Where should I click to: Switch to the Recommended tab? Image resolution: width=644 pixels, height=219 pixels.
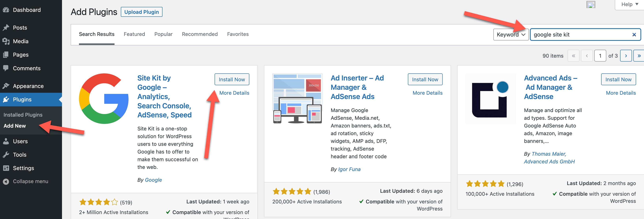point(200,34)
